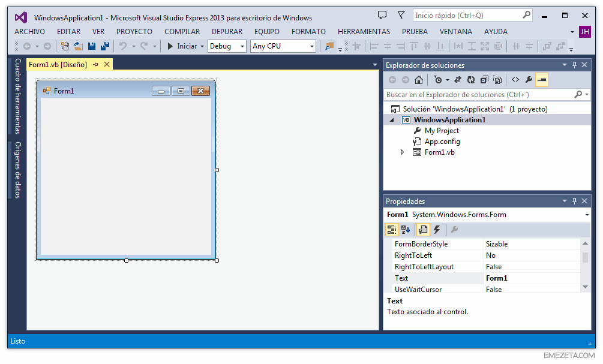Click the Text property value Form1
This screenshot has width=603, height=364.
click(x=532, y=278)
